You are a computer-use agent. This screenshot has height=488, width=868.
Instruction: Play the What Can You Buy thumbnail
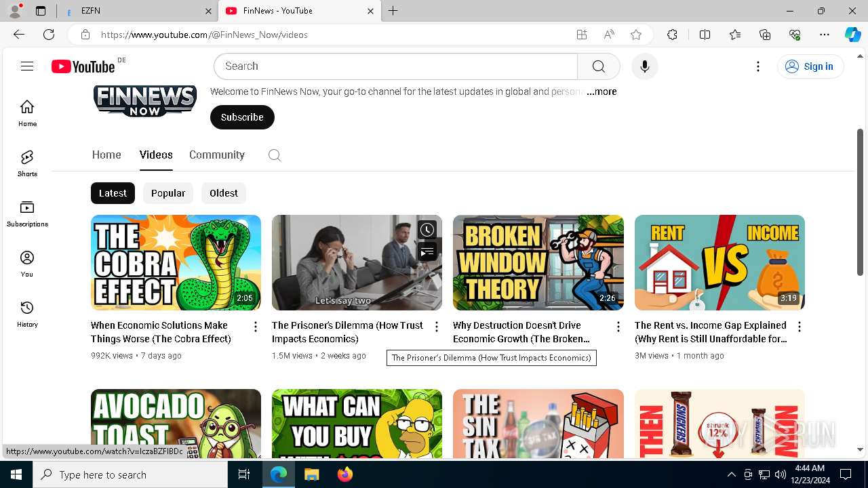(x=357, y=424)
